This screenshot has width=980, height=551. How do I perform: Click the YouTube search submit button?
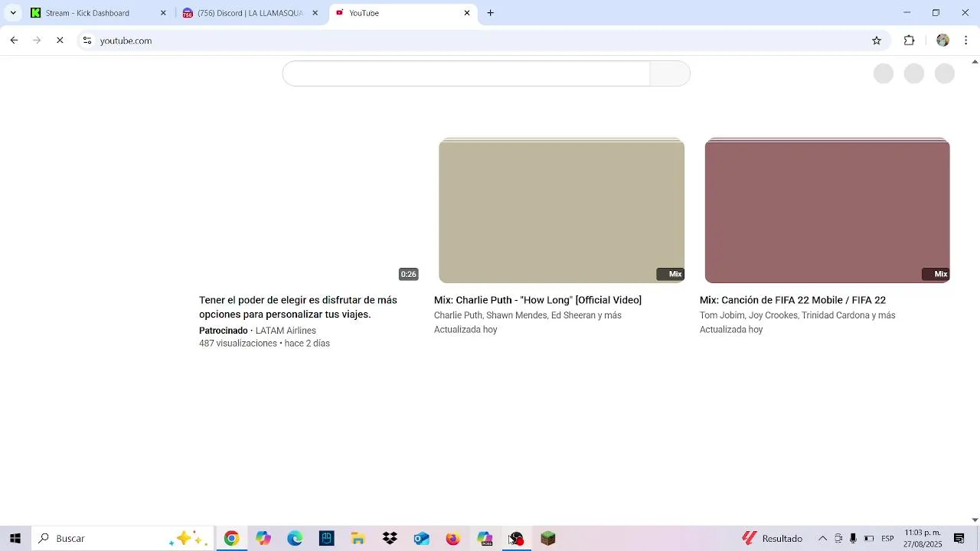670,73
